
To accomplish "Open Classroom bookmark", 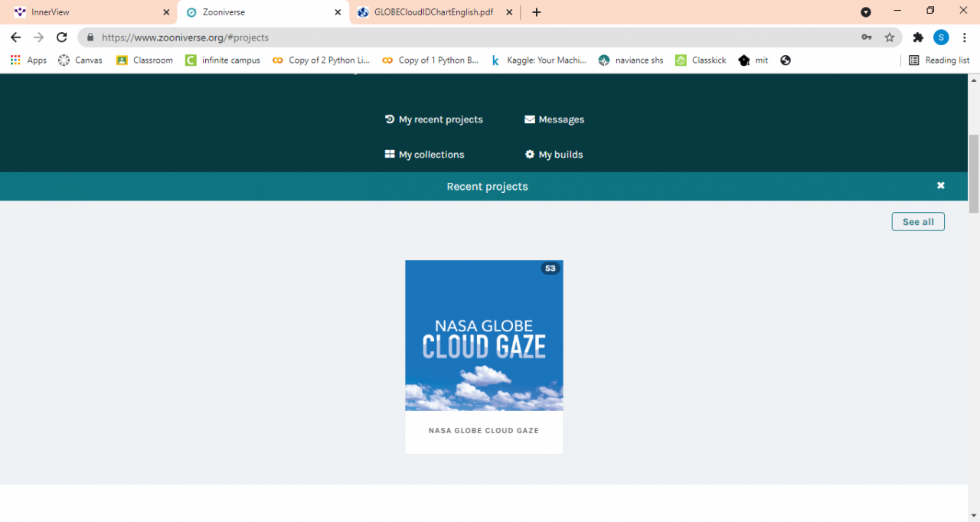I will point(145,60).
